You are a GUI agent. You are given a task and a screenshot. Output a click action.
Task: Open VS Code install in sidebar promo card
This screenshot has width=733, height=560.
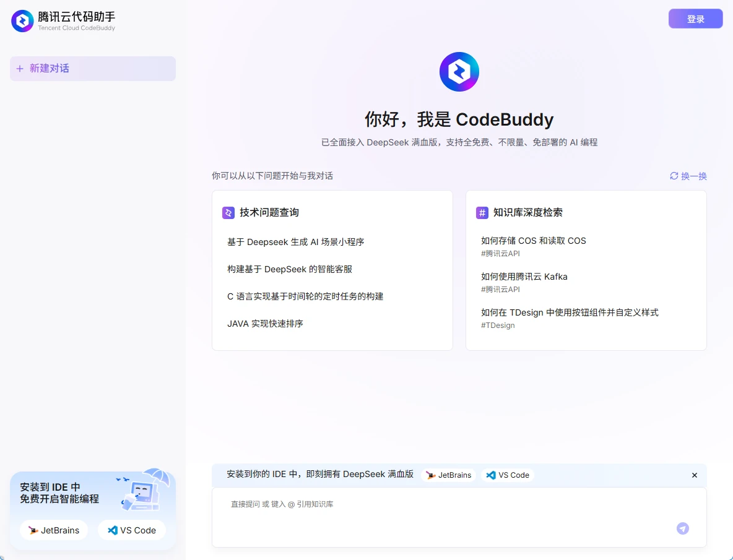(132, 530)
